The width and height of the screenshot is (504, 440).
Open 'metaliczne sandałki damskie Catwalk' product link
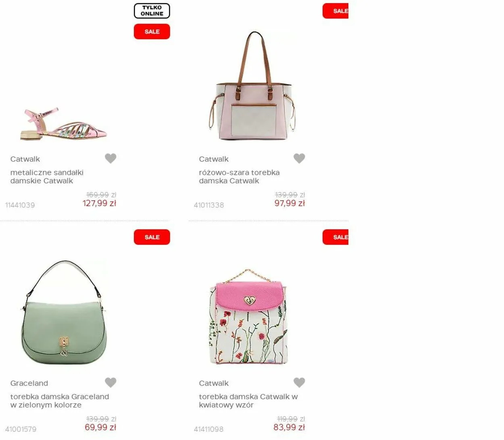tap(47, 176)
